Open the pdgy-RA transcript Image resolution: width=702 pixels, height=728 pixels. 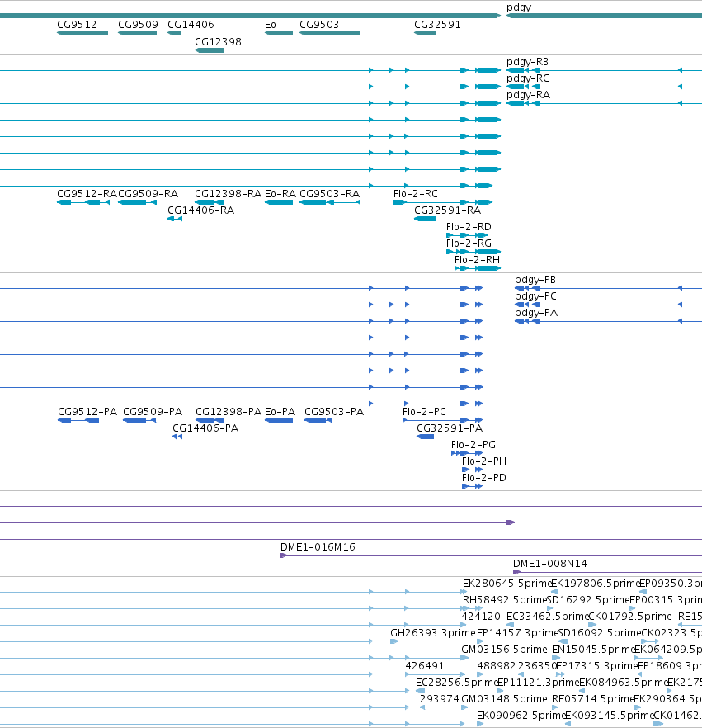point(604,103)
